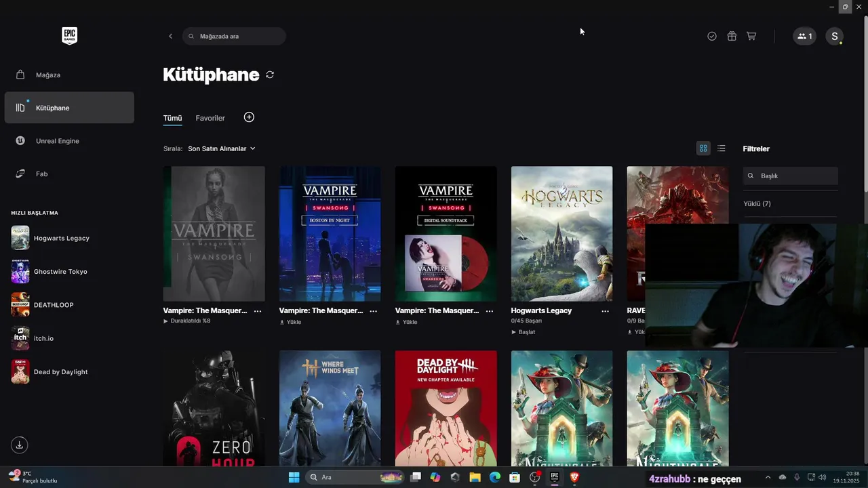Switch to the Tümü tab
Viewport: 868px width, 488px height.
point(172,118)
